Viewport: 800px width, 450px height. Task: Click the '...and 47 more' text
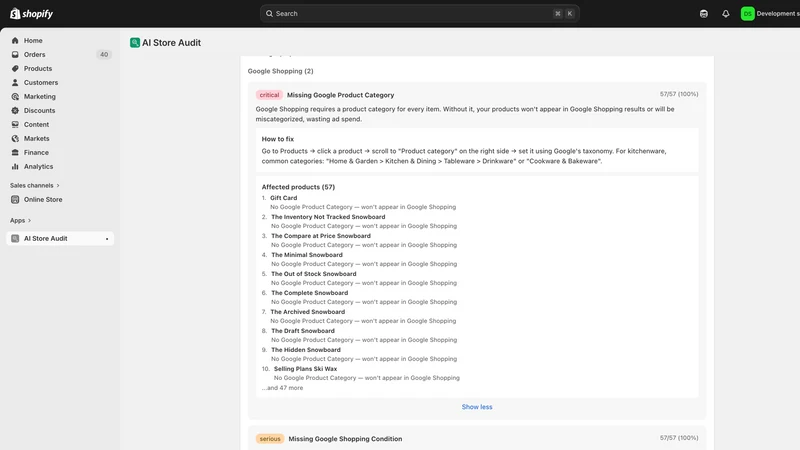283,388
